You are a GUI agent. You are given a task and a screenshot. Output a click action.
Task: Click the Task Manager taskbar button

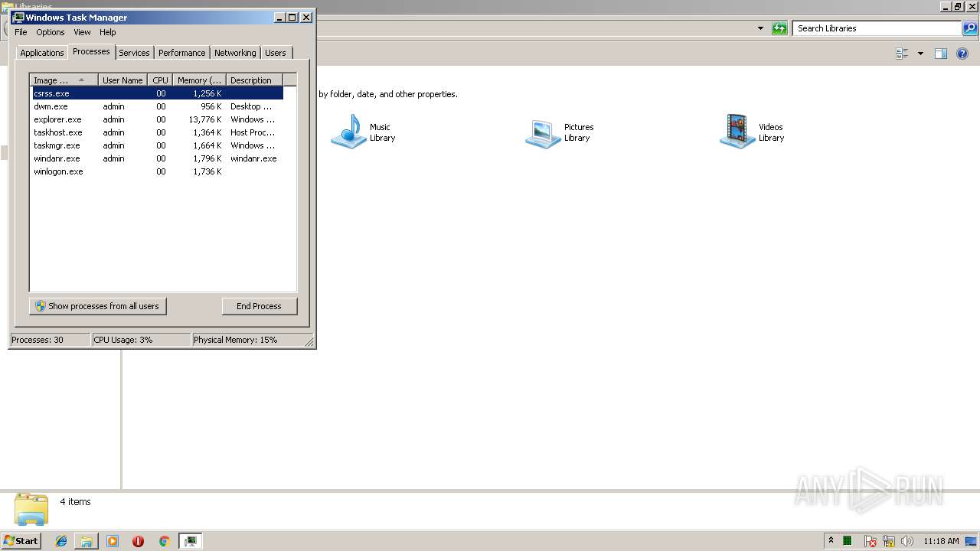[190, 541]
